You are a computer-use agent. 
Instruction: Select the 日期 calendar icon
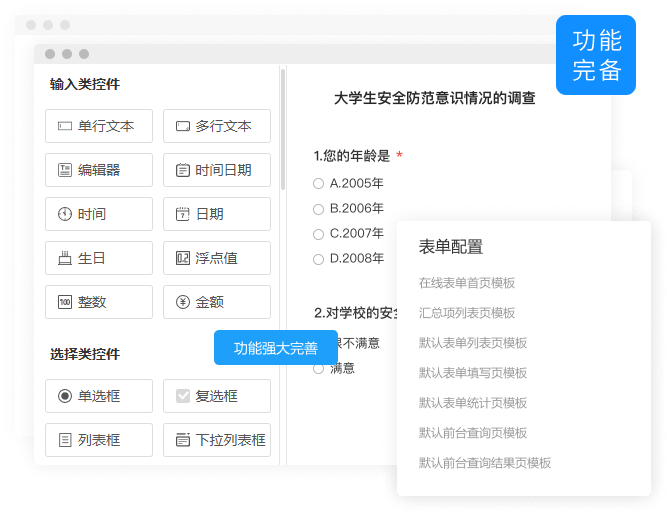(183, 214)
